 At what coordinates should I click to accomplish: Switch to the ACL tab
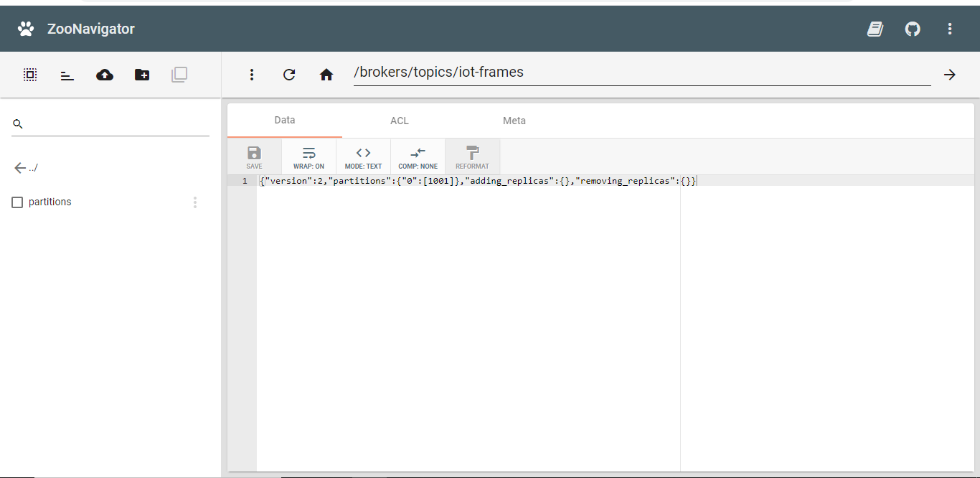tap(400, 121)
